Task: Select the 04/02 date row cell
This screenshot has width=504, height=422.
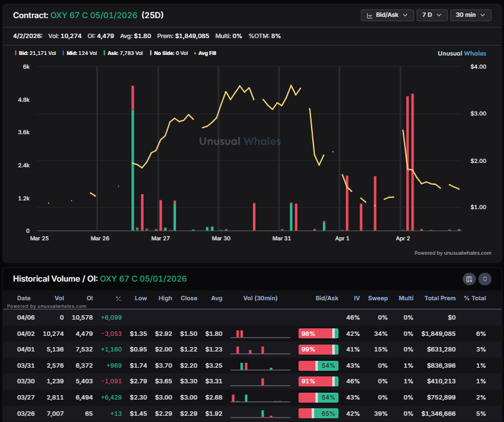Action: [x=26, y=333]
